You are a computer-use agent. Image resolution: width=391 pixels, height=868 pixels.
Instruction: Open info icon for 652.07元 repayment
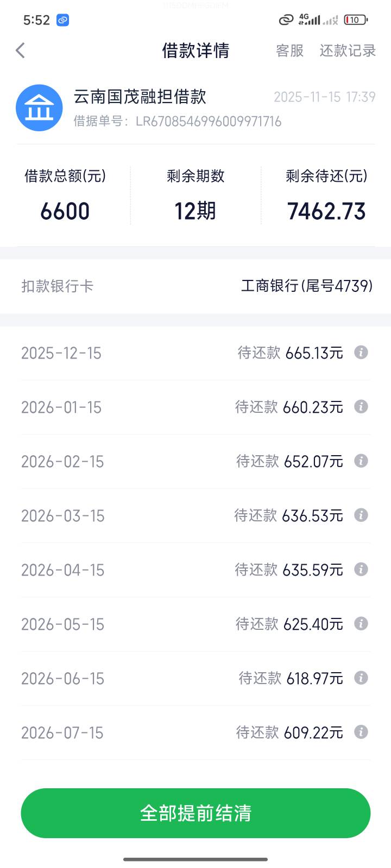point(361,461)
